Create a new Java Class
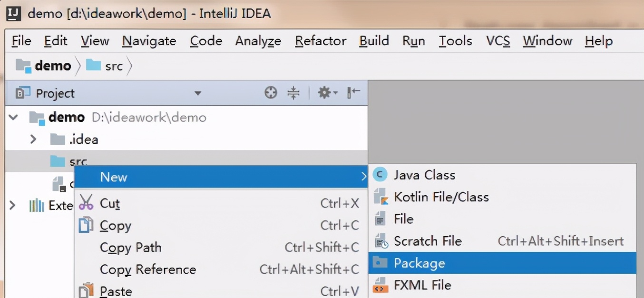The width and height of the screenshot is (644, 298). 502,175
